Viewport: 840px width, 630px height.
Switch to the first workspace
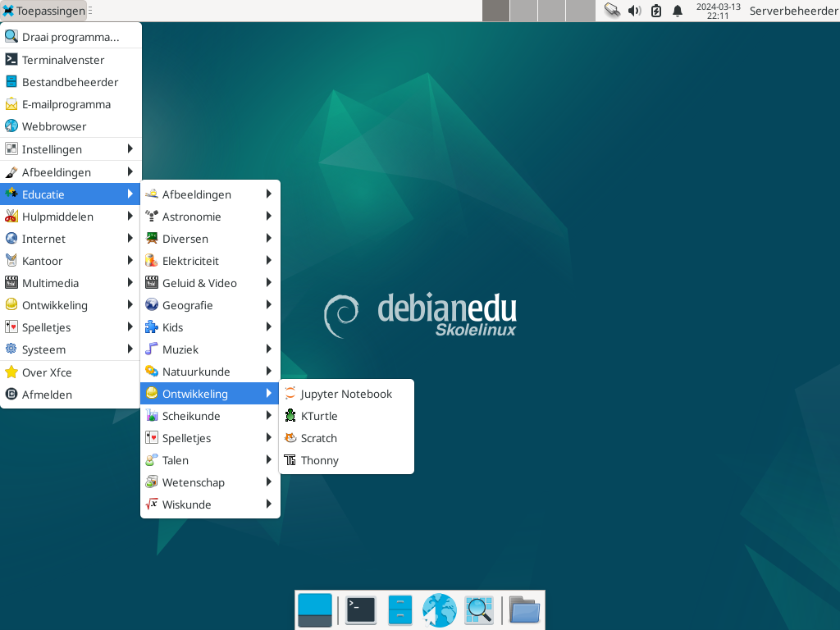495,11
